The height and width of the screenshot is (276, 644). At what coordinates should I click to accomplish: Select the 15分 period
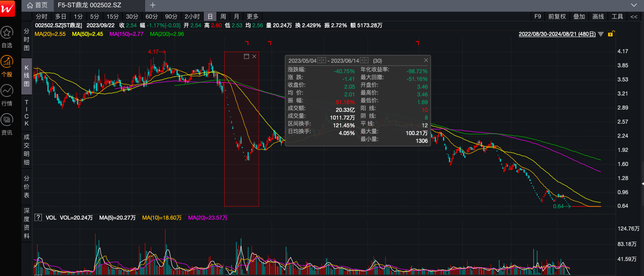pos(113,16)
